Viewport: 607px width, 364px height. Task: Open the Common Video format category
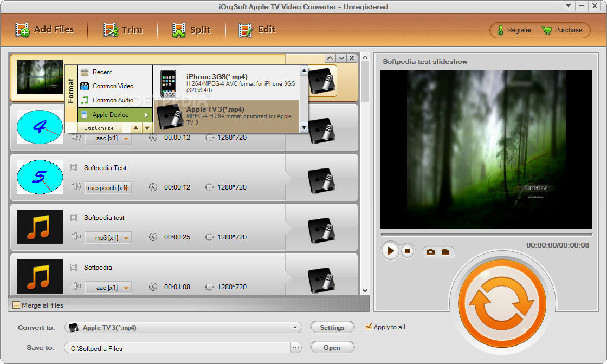(114, 86)
